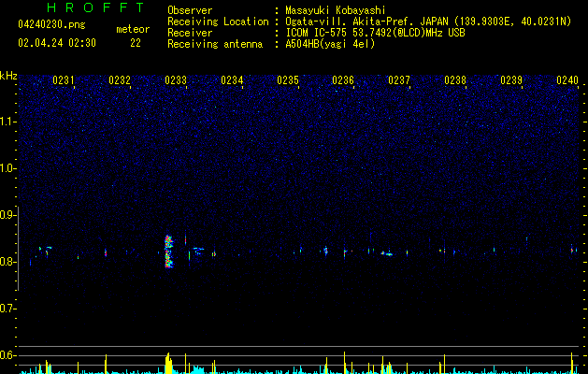Click the Receiving antenna label
This screenshot has width=588, height=374.
(215, 44)
